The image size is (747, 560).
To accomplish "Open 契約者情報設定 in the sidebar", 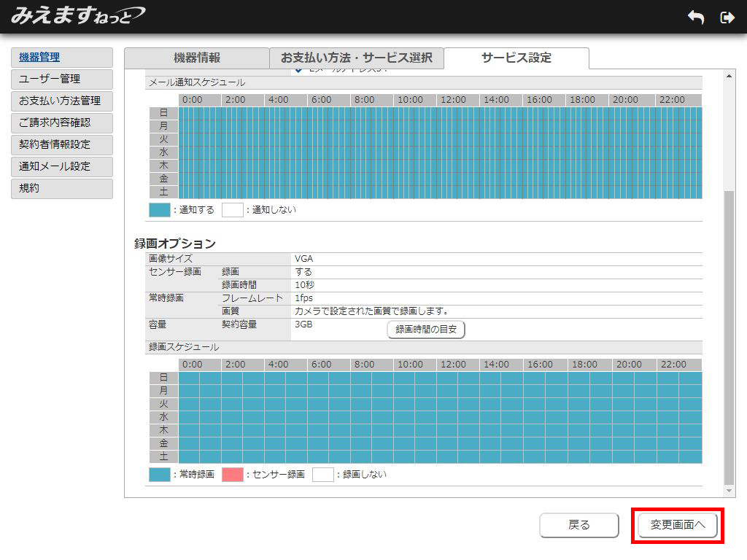I will (62, 145).
